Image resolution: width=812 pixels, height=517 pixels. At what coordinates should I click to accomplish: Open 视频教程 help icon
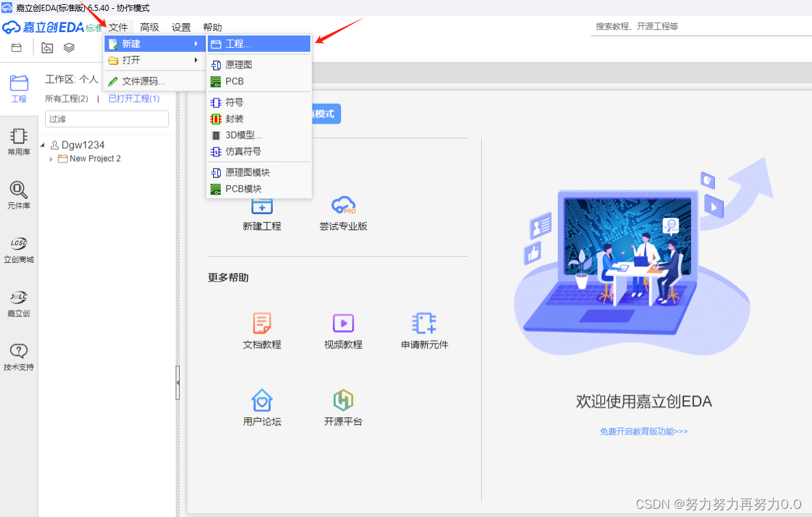click(x=343, y=323)
